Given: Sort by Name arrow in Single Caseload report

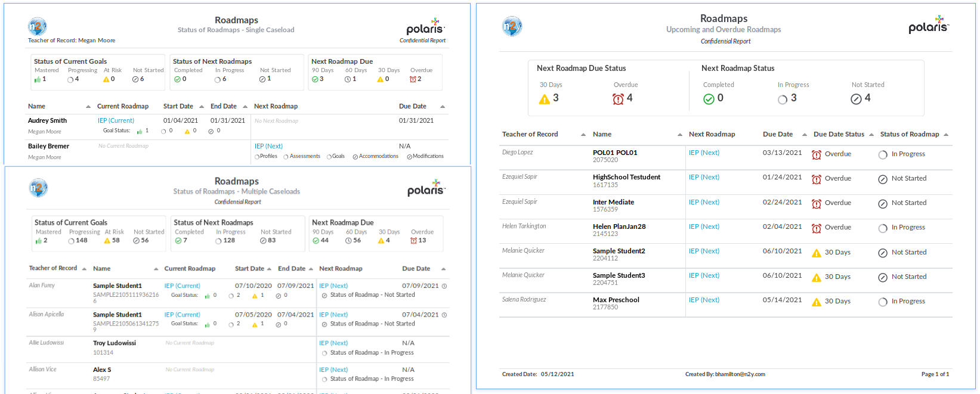Looking at the screenshot, I should [88, 107].
